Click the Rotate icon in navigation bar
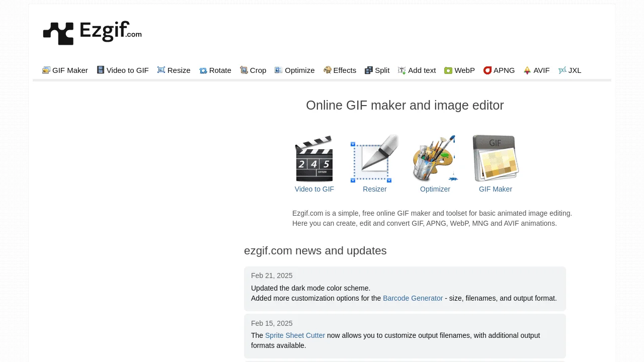Viewport: 644px width, 362px height. 203,70
